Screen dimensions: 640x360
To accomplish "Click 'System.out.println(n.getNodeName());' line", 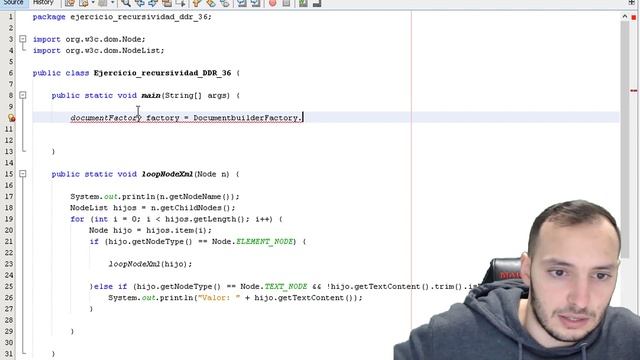I will click(155, 197).
